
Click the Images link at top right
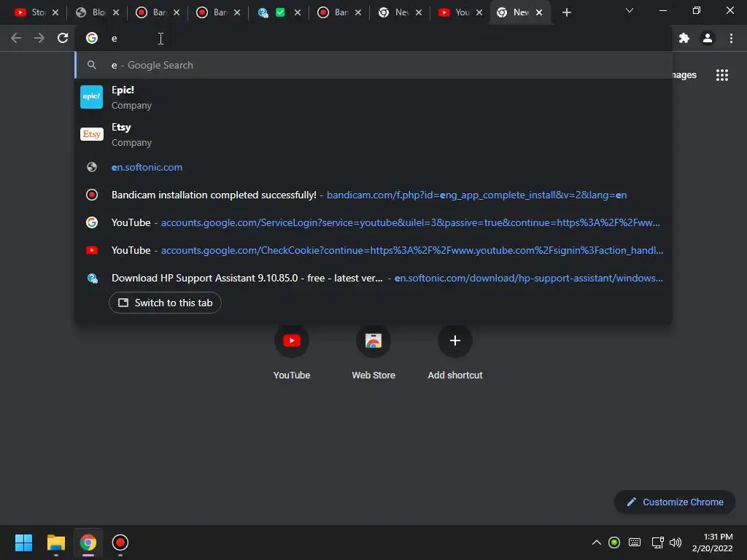pos(684,75)
